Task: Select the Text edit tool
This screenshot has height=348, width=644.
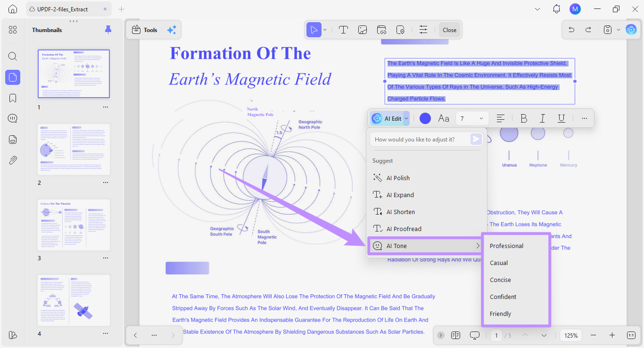Action: tap(343, 30)
